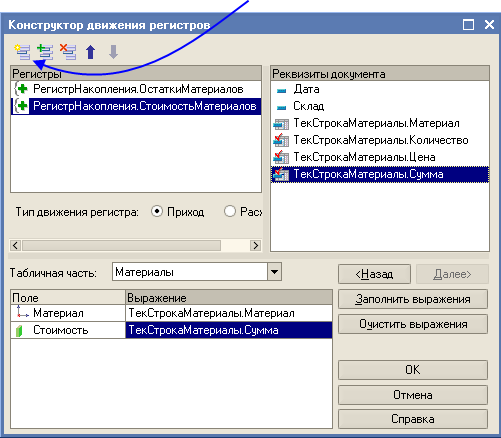Open the Табличная часть dropdown arrow
The image size is (501, 438).
[274, 272]
